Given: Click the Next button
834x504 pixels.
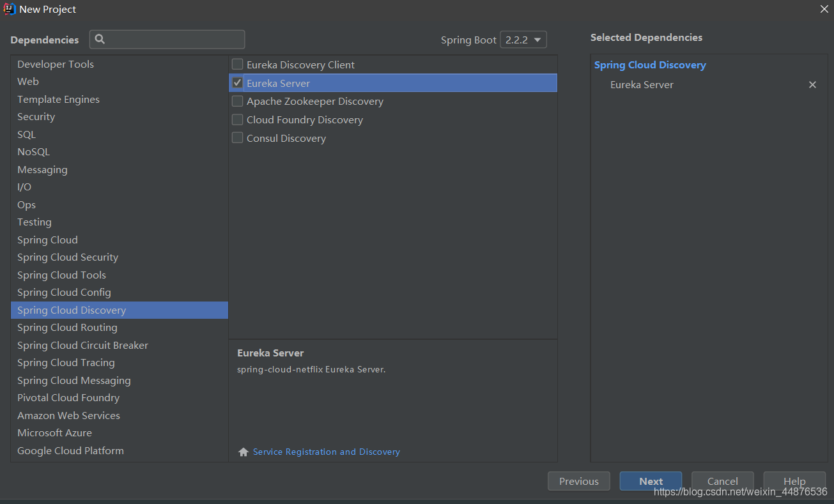Looking at the screenshot, I should [x=651, y=481].
